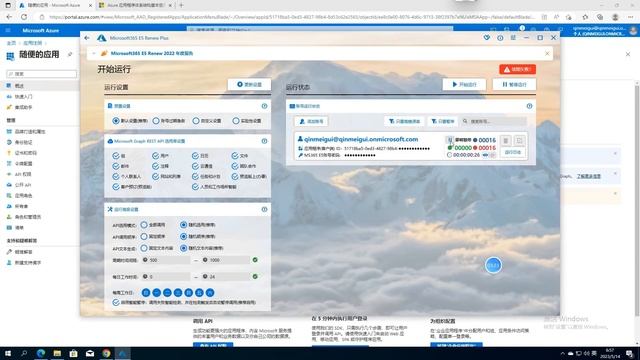Click the heart icon in E5 Renew title bar
The height and width of the screenshot is (360, 640).
[x=487, y=38]
